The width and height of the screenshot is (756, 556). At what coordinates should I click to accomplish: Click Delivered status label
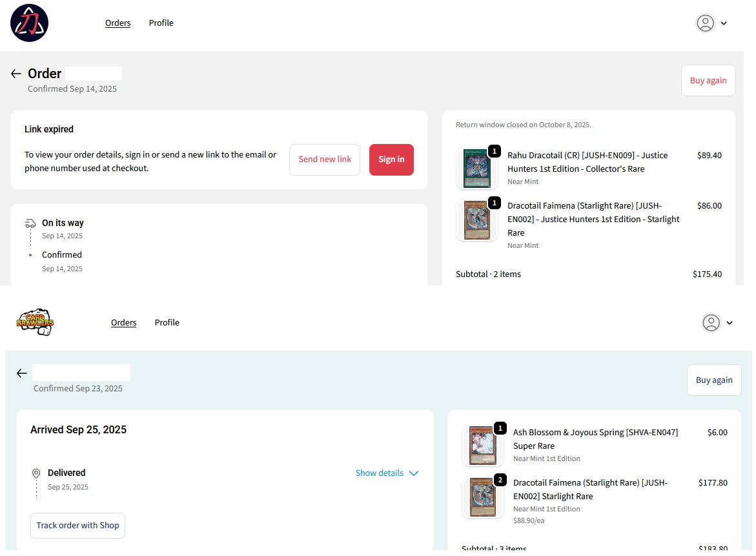pos(66,473)
